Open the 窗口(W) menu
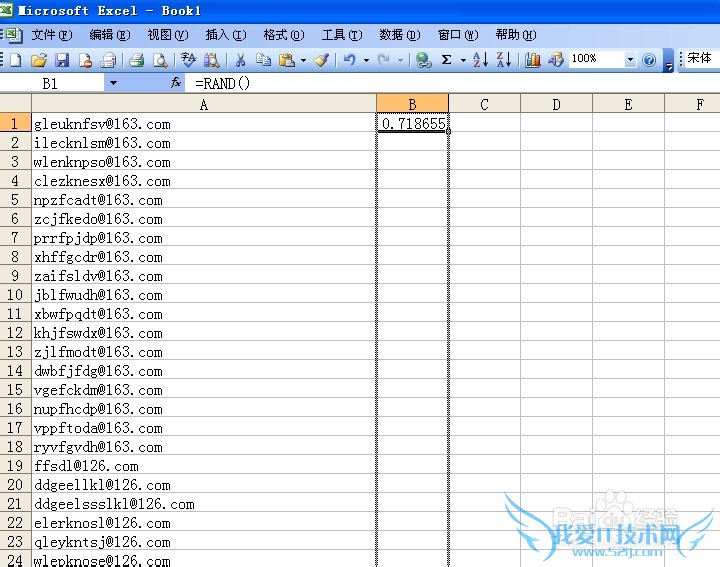This screenshot has height=567, width=720. 458,35
